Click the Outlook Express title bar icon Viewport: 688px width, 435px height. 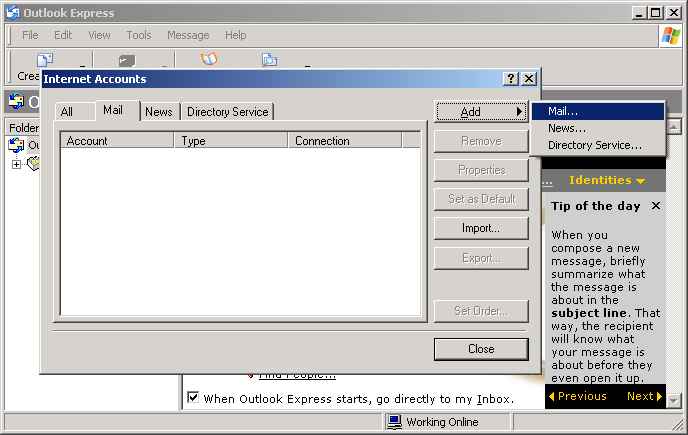coord(13,13)
